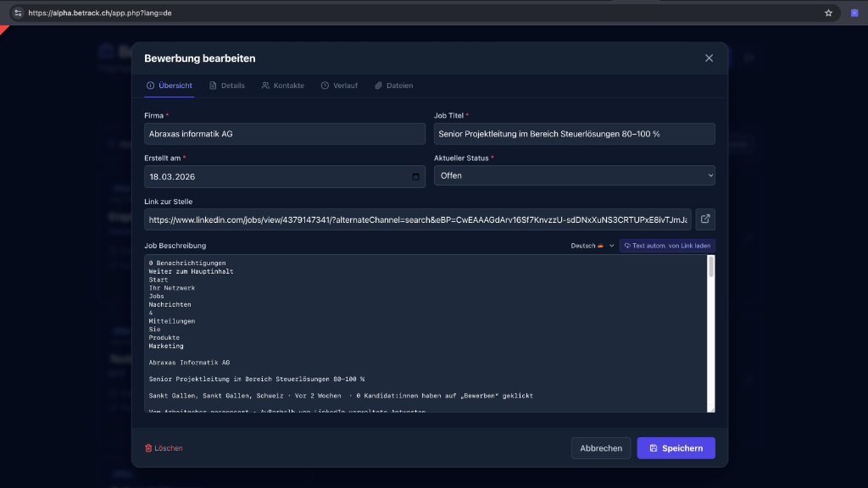
Task: Click the people icon on the Kontakte tab
Action: pos(265,86)
